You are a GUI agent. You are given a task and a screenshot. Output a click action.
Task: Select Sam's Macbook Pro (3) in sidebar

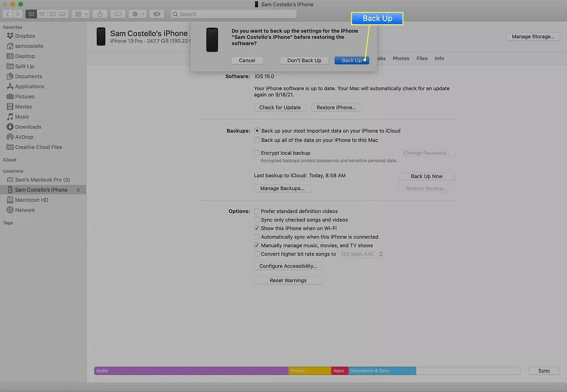click(43, 180)
